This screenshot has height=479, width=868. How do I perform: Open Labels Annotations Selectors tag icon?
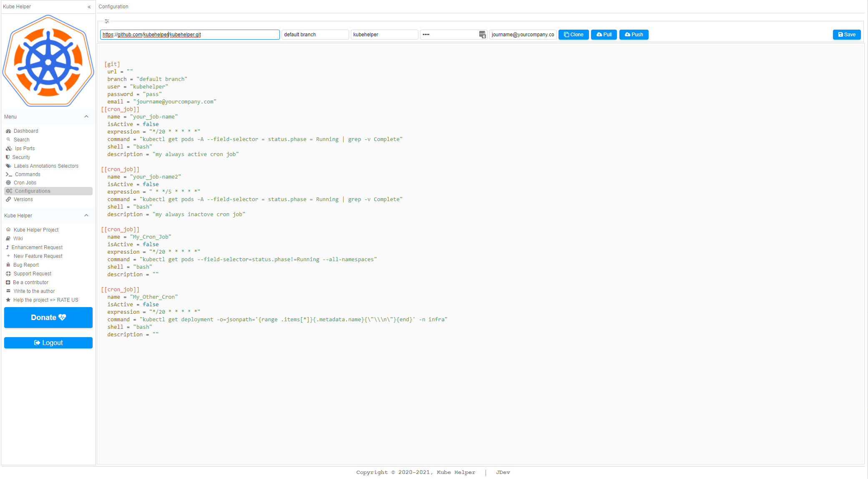pos(9,166)
